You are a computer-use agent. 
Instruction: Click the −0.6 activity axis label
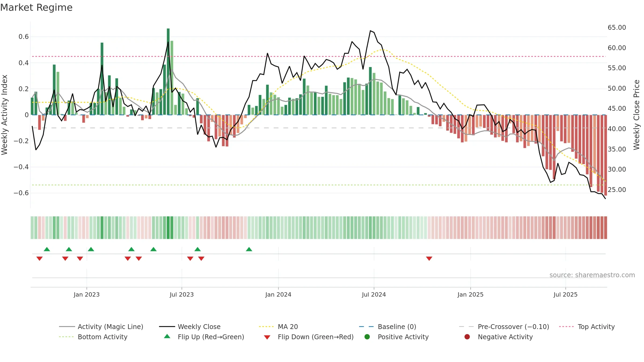pos(21,193)
